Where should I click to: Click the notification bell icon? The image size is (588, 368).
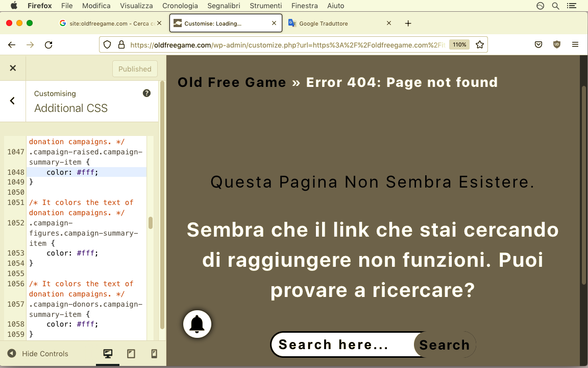[x=197, y=324]
